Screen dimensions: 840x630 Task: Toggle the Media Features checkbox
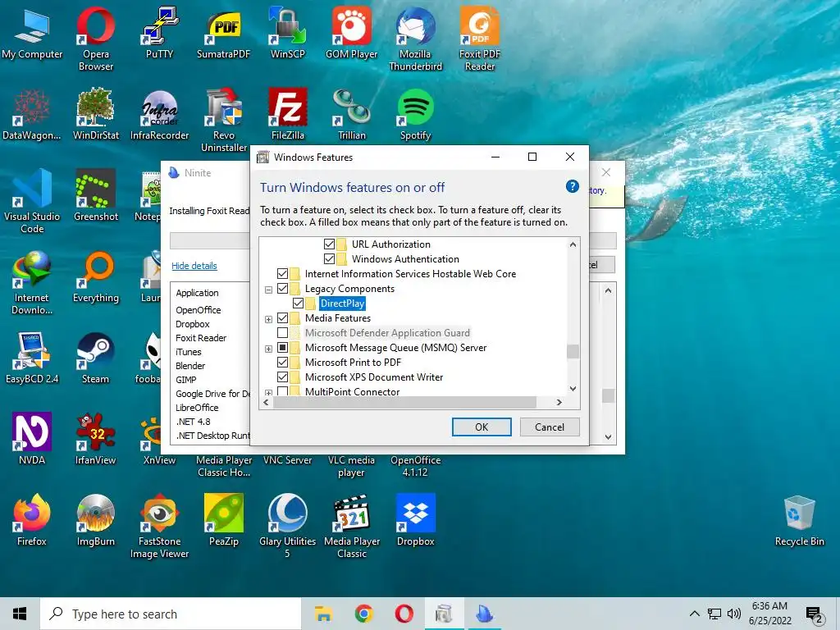pos(282,318)
